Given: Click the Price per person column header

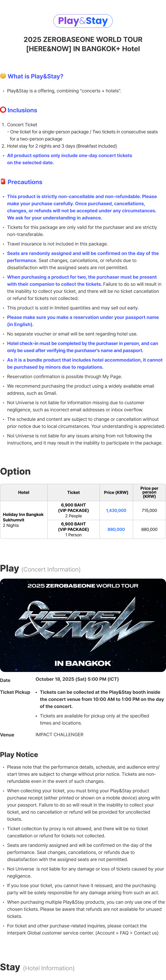Looking at the screenshot, I should click(x=149, y=492).
